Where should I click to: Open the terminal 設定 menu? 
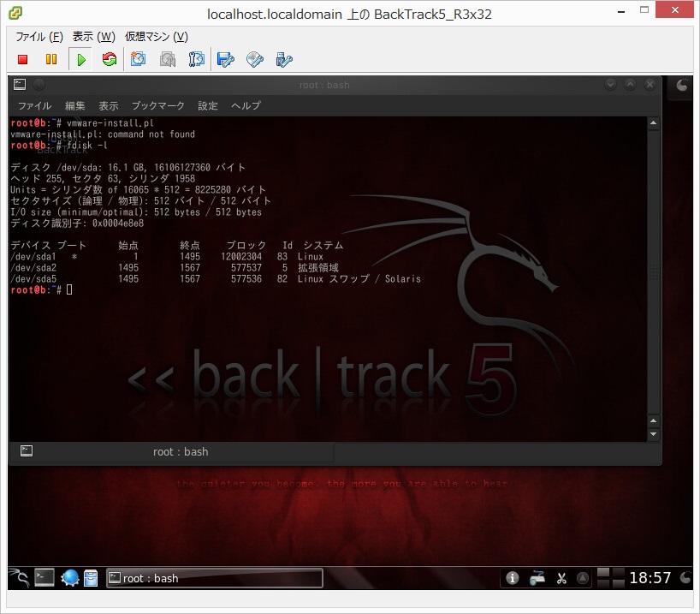(x=208, y=106)
